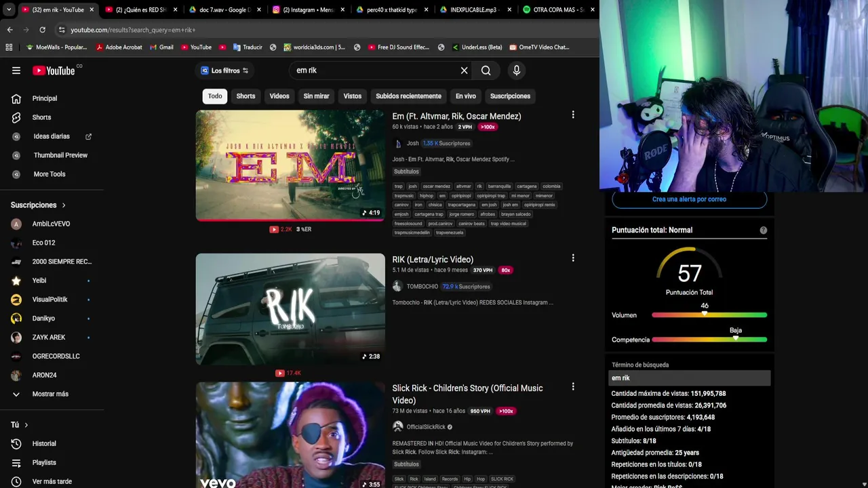868x488 pixels.
Task: Open TOMBOCHIO channel link
Action: 422,287
